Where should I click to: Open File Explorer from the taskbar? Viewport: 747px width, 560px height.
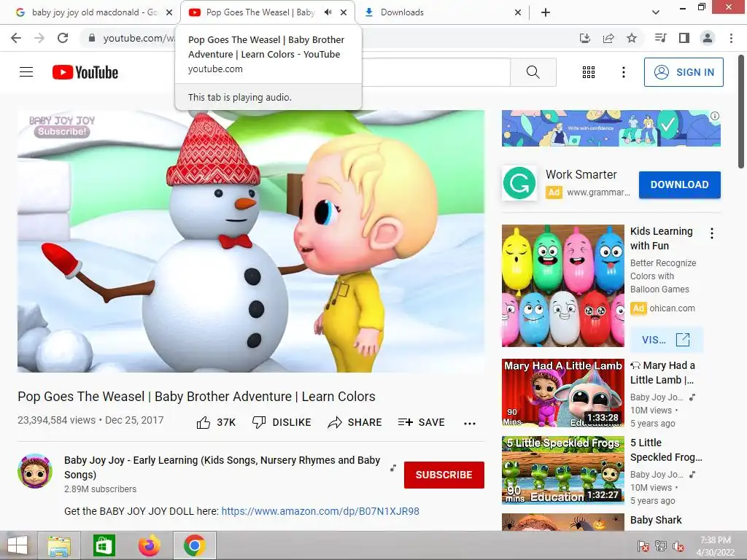59,545
